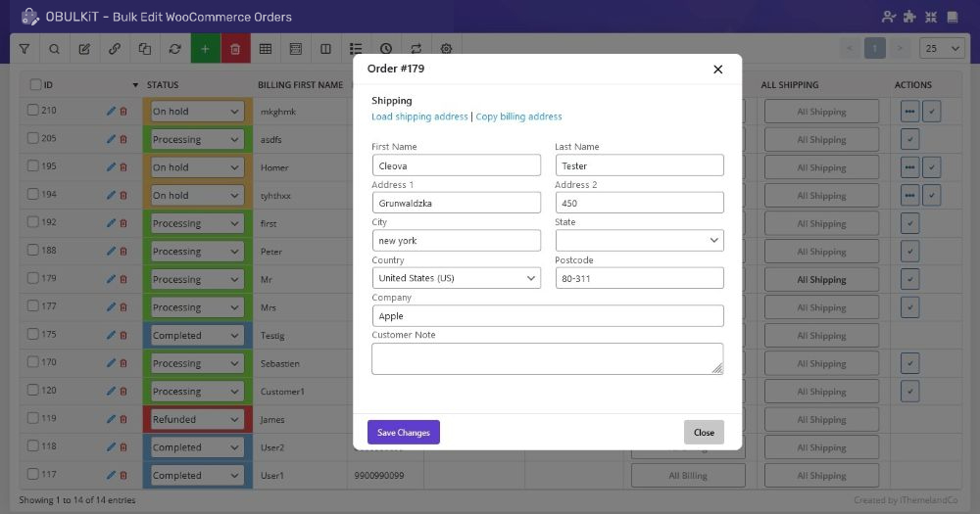The height and width of the screenshot is (514, 980).
Task: Click the pencil edit icon for order 210
Action: (x=111, y=112)
